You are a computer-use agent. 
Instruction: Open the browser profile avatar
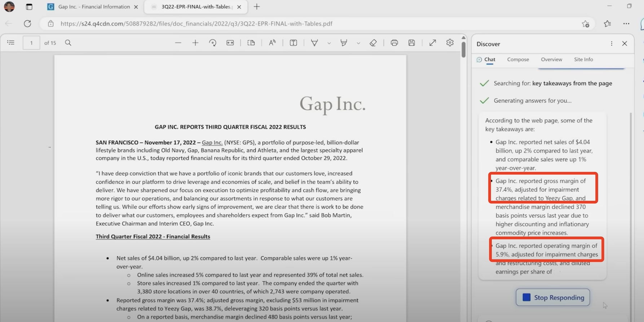[9, 6]
